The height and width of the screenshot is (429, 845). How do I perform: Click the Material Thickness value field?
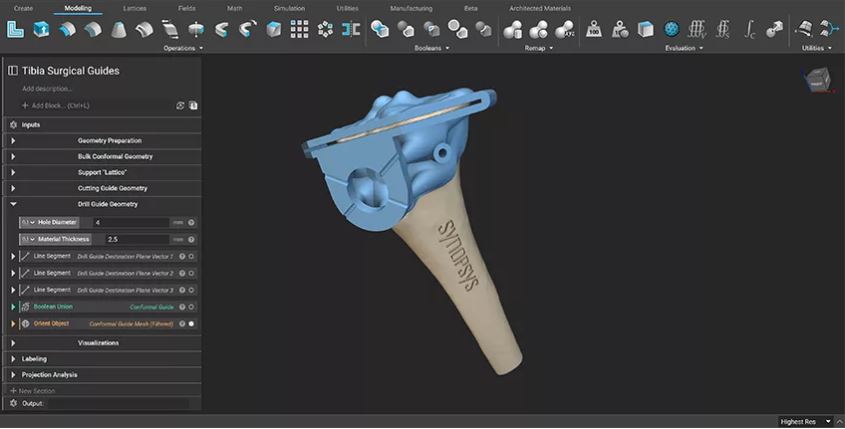click(137, 239)
